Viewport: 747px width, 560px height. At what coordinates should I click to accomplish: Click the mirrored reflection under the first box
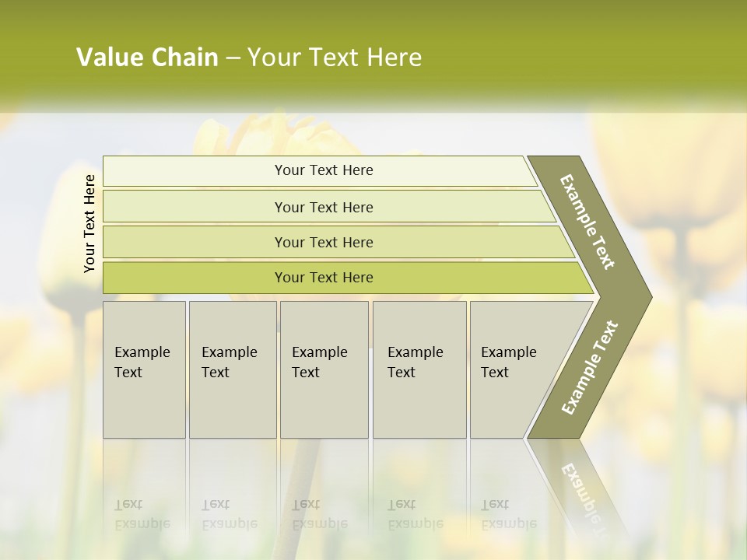coord(142,514)
